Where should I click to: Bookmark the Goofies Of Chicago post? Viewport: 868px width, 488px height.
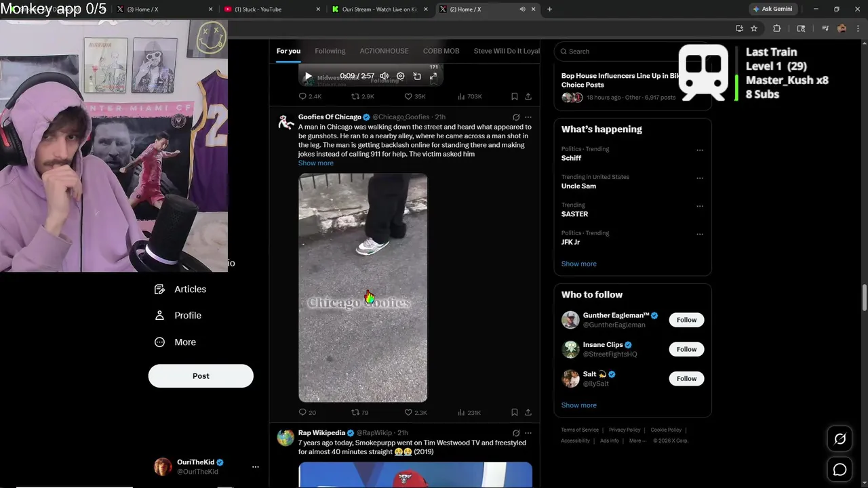515,412
